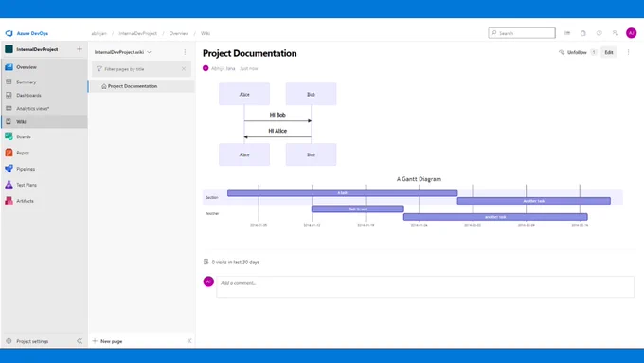Open marketplace bag icon in header
644x363 pixels.
(x=582, y=33)
